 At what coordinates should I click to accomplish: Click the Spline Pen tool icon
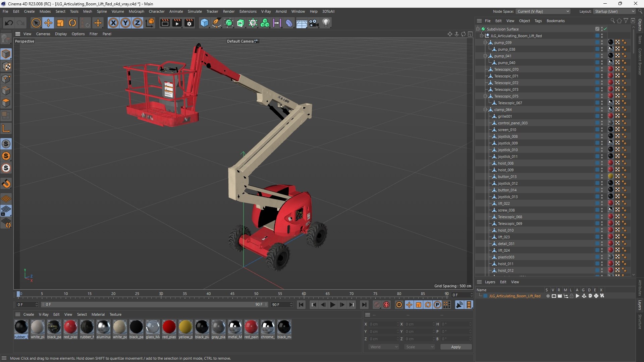click(x=217, y=23)
